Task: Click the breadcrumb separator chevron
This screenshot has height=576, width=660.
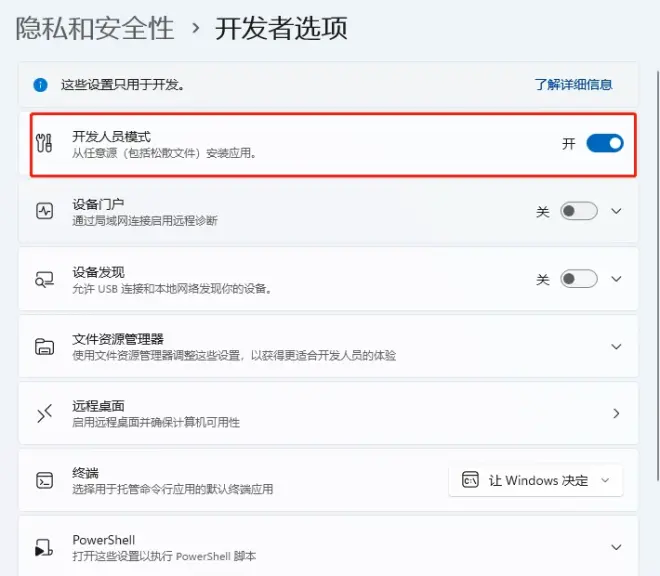Action: [x=195, y=29]
